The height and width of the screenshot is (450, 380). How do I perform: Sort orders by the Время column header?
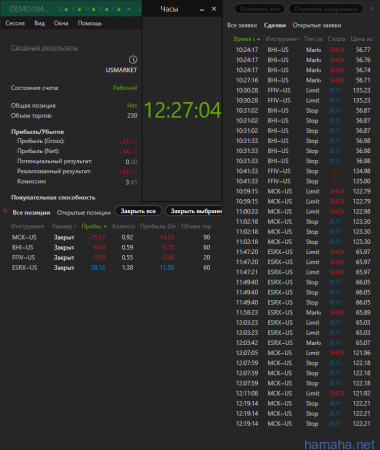pyautogui.click(x=247, y=39)
